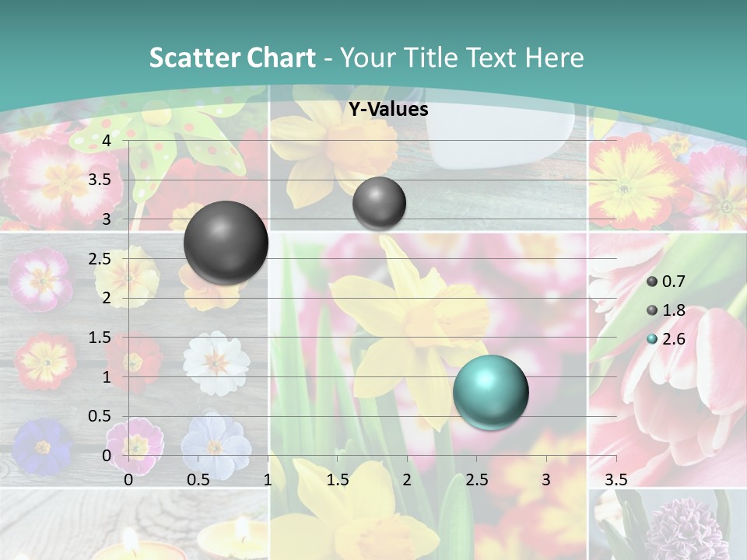This screenshot has width=747, height=560.
Task: Click the 0.7 legend marker icon
Action: coord(652,282)
